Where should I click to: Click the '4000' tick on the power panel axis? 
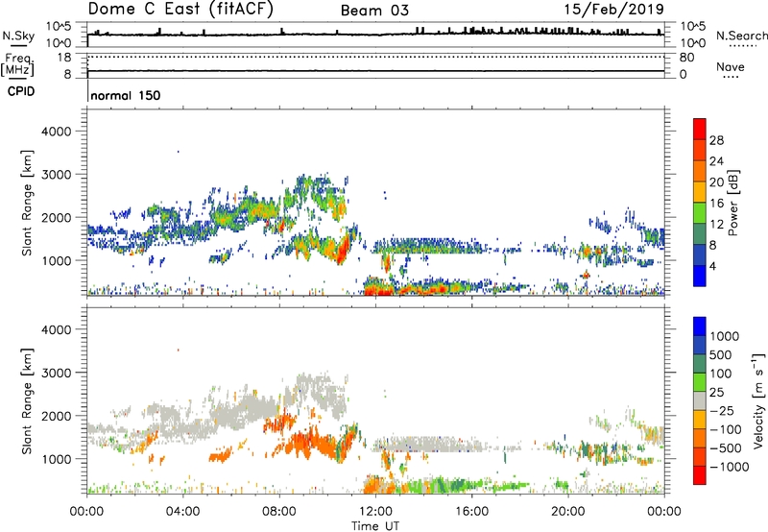pos(57,132)
